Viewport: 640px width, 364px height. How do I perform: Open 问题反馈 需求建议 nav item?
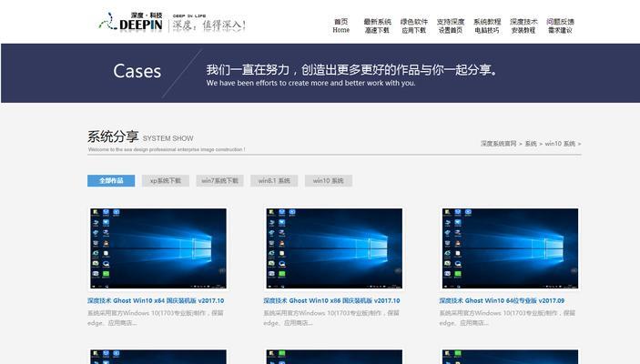pos(560,25)
